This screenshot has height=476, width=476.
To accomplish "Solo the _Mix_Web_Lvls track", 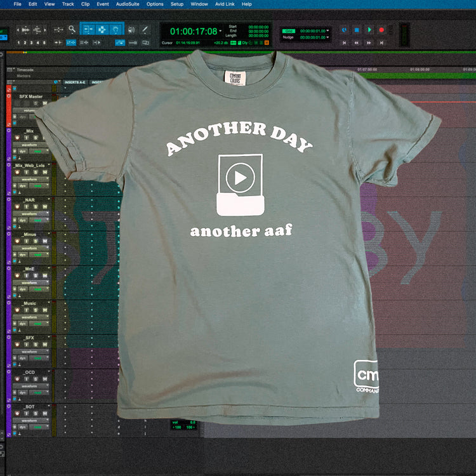I will tap(36, 172).
